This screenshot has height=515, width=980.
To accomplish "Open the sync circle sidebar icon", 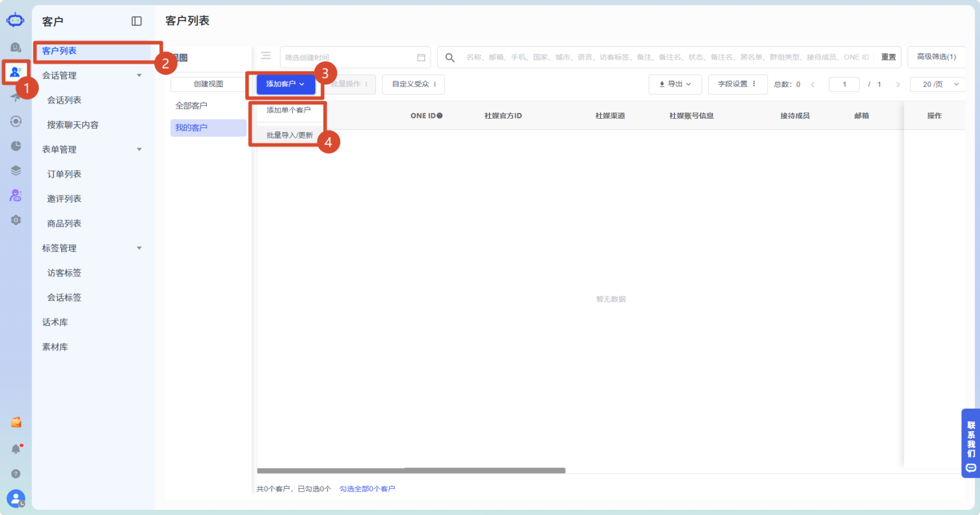I will (16, 121).
